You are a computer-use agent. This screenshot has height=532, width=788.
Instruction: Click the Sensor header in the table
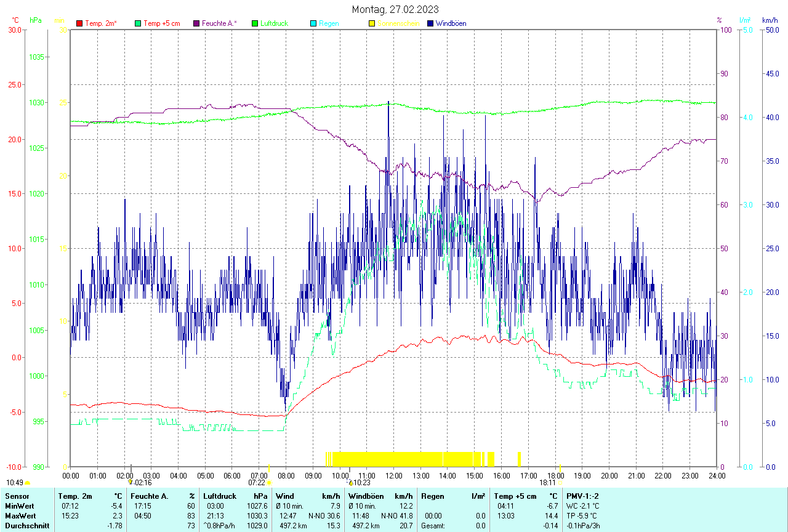pyautogui.click(x=17, y=496)
